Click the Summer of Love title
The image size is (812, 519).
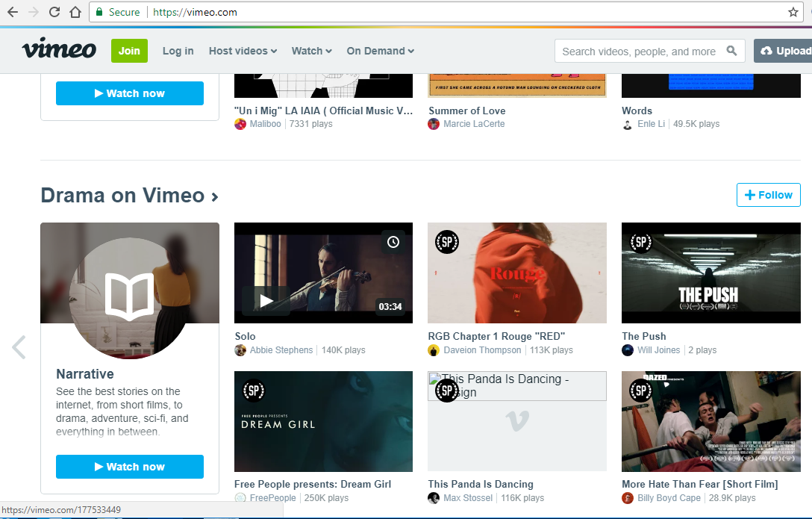point(467,111)
